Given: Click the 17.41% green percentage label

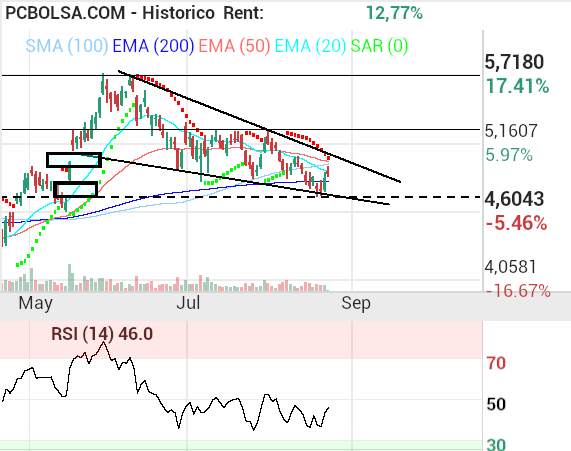Looking at the screenshot, I should [517, 87].
